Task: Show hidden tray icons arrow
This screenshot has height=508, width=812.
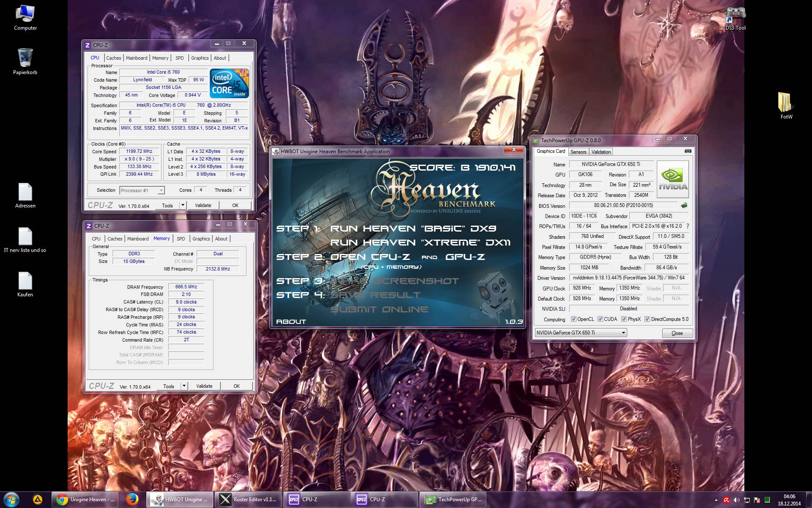Action: coord(716,500)
